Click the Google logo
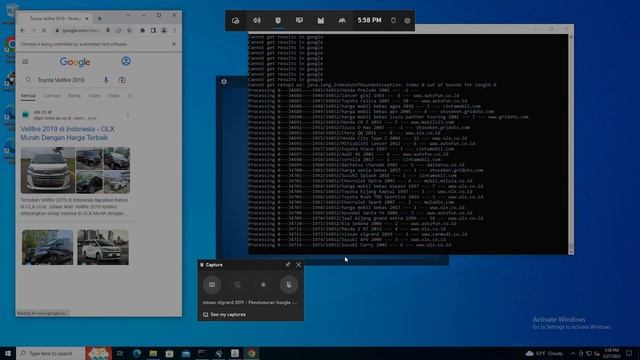 click(x=75, y=62)
